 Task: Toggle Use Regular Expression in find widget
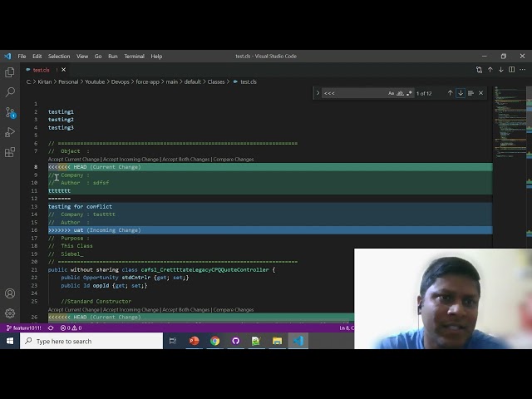pos(409,93)
